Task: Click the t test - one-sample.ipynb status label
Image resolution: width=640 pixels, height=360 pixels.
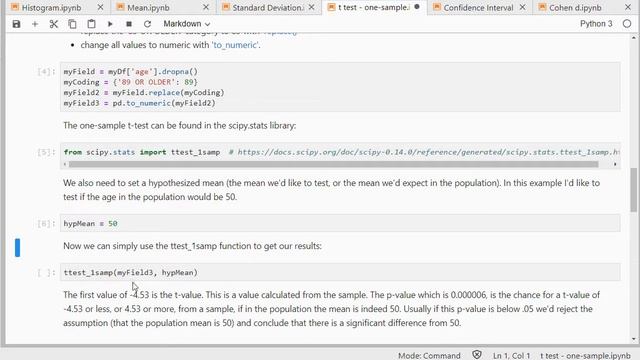Action: tap(585, 356)
